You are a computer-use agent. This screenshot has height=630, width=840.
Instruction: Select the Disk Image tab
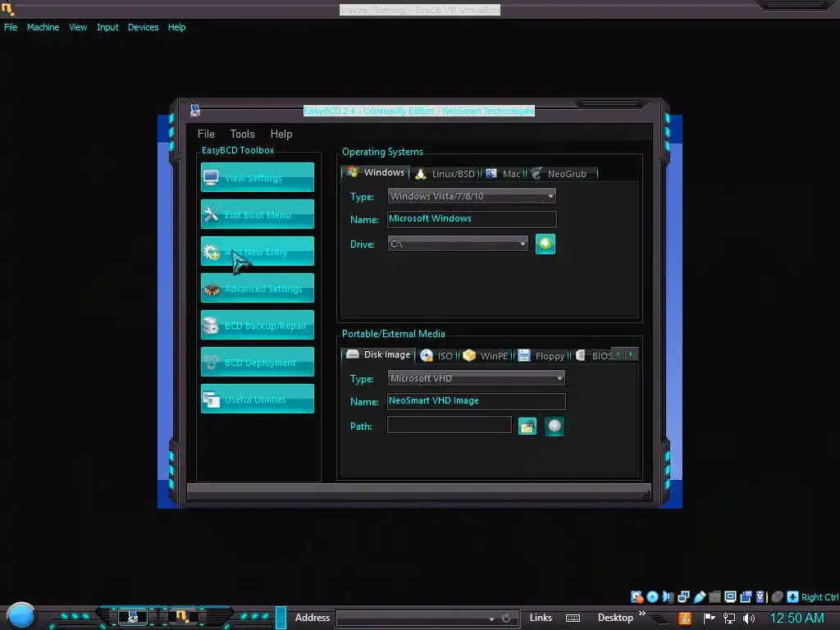pos(378,354)
